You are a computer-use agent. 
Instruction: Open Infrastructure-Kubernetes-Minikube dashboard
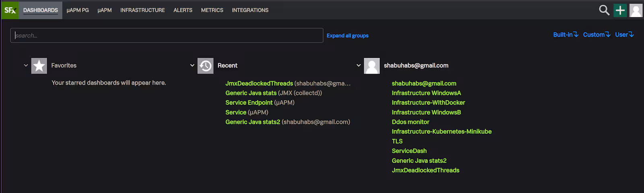point(442,131)
